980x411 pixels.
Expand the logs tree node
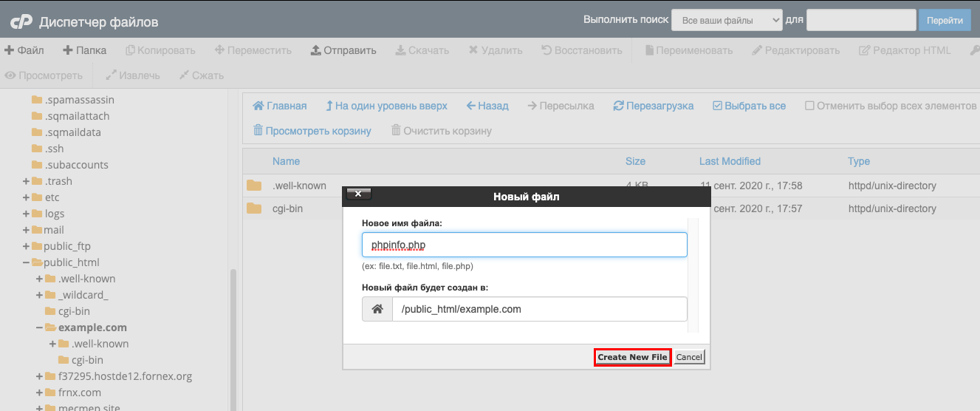tap(27, 214)
